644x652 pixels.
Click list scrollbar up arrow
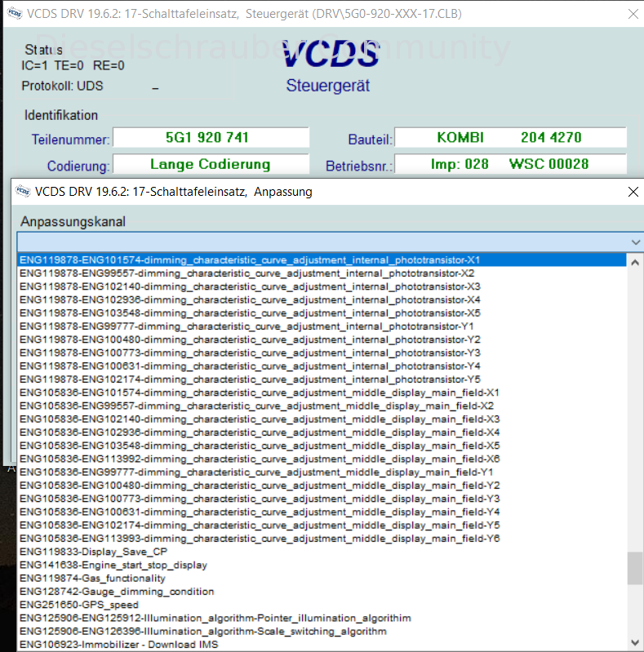pos(635,263)
